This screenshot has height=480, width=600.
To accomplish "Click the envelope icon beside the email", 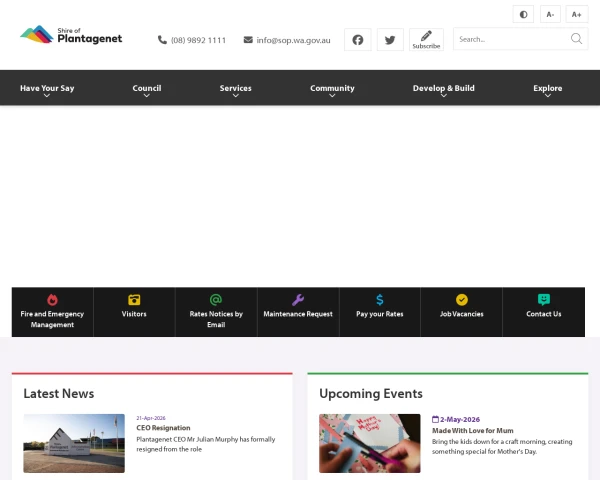I will pyautogui.click(x=248, y=39).
